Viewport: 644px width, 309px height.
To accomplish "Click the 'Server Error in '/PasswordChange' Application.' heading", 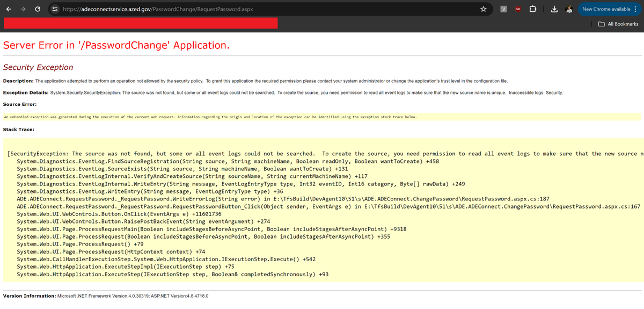I will [x=116, y=45].
